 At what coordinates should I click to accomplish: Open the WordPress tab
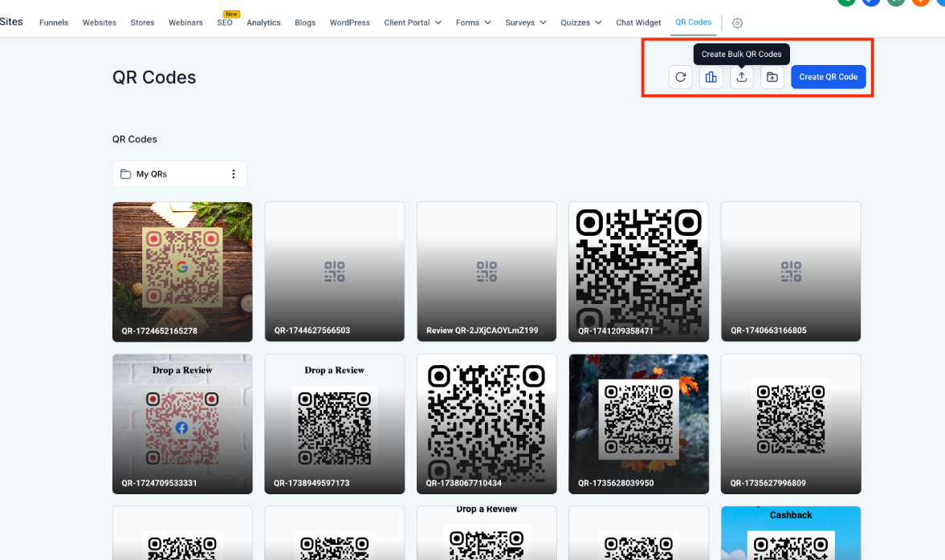coord(349,23)
